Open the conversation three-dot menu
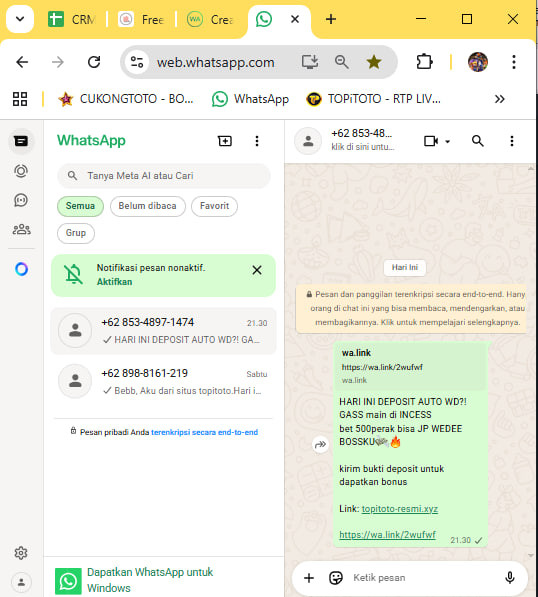 (x=512, y=141)
